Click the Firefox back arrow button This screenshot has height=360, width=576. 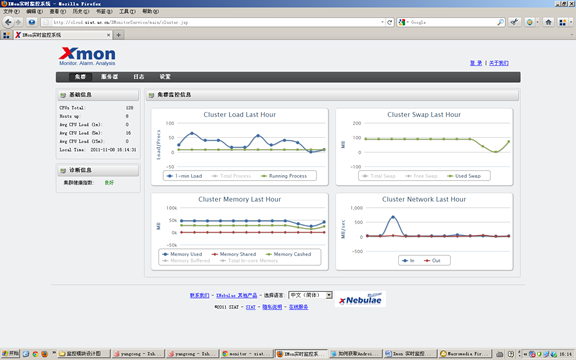tap(8, 22)
